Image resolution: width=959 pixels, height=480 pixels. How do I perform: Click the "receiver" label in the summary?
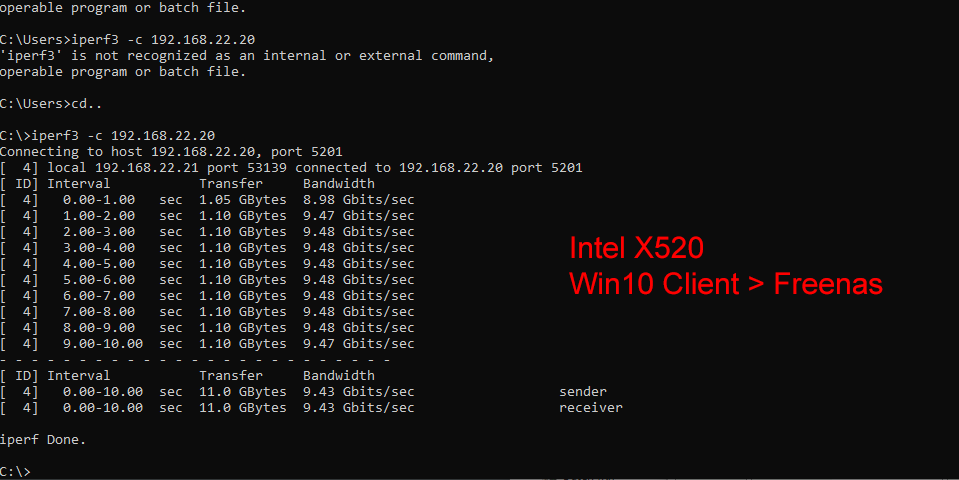click(x=590, y=407)
